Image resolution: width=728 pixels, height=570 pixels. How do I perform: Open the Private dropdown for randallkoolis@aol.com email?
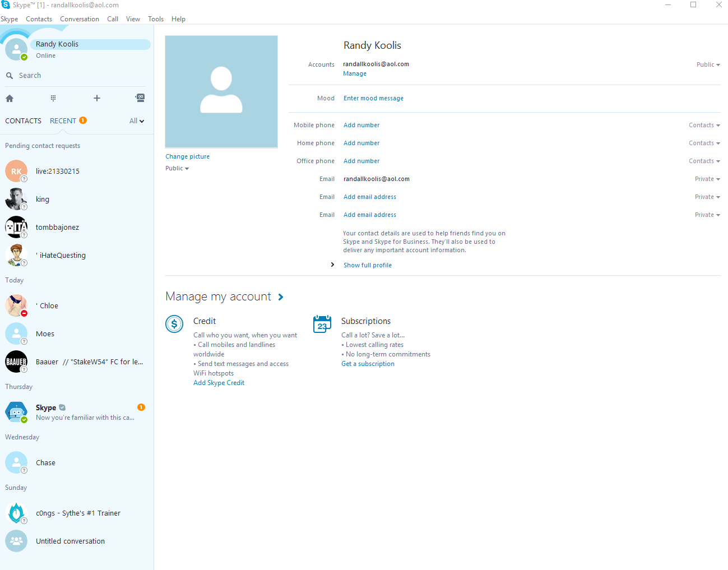[707, 179]
